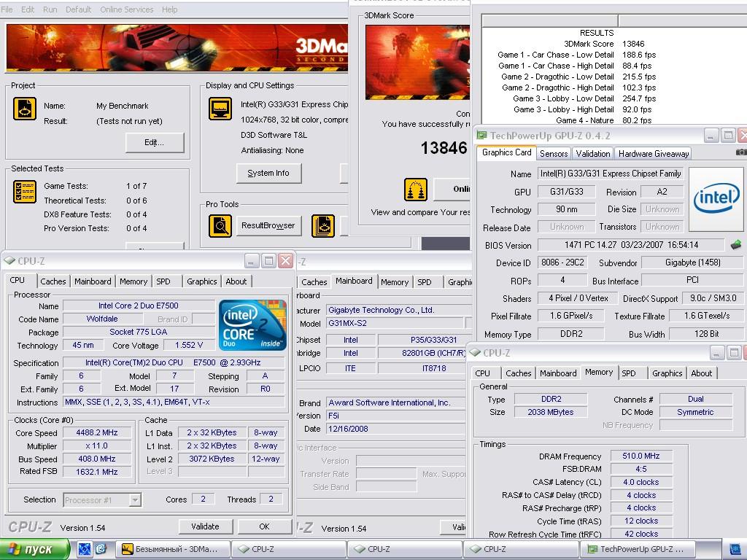This screenshot has height=560, width=747.
Task: Click the first quick launch icon in the taskbar
Action: click(85, 549)
